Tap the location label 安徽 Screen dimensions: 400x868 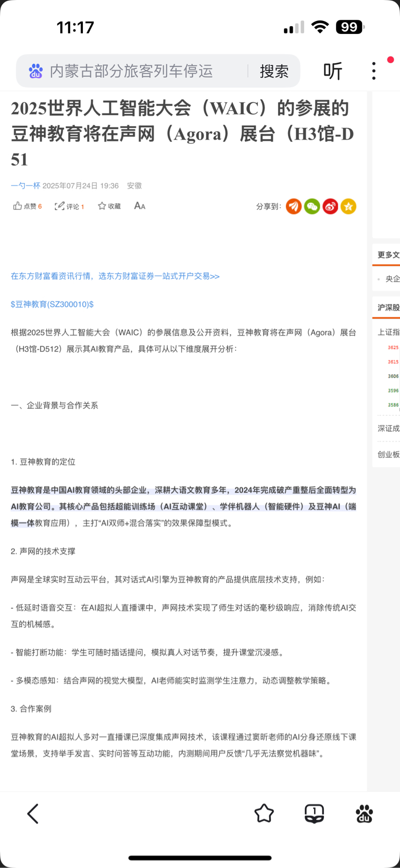(x=134, y=186)
